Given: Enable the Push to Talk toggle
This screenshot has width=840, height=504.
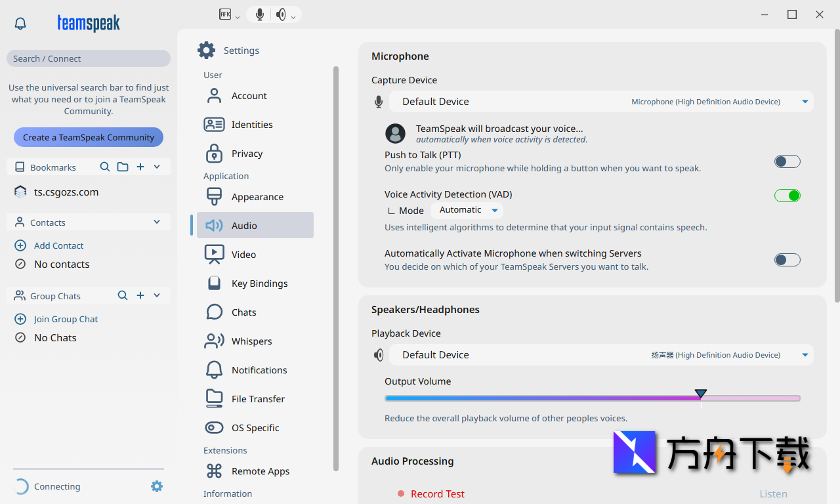Looking at the screenshot, I should tap(787, 161).
